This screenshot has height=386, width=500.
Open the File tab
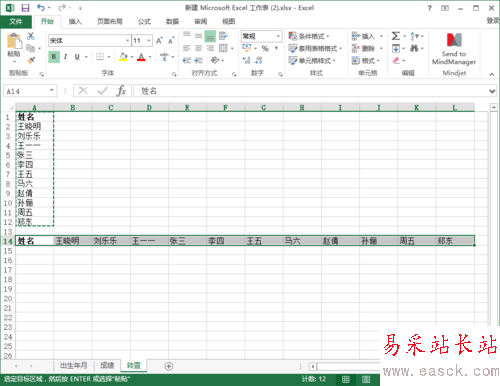pos(16,22)
